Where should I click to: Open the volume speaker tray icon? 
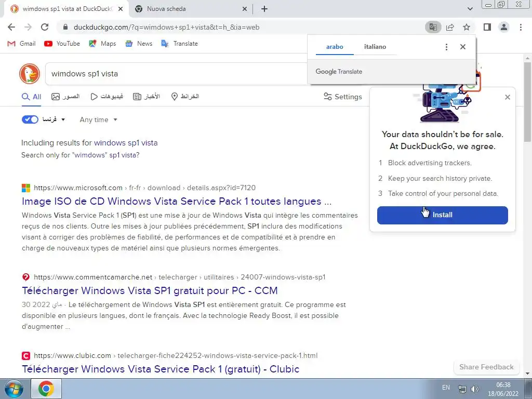475,389
